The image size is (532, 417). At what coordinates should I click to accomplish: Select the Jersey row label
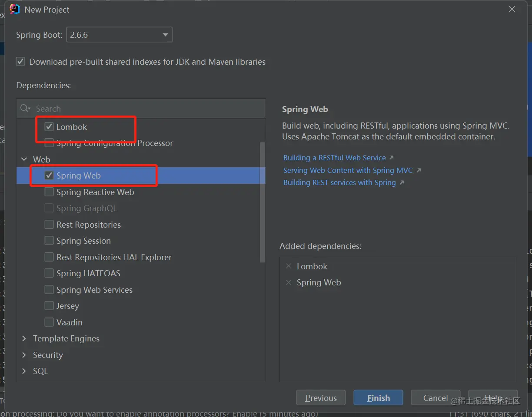click(x=68, y=306)
